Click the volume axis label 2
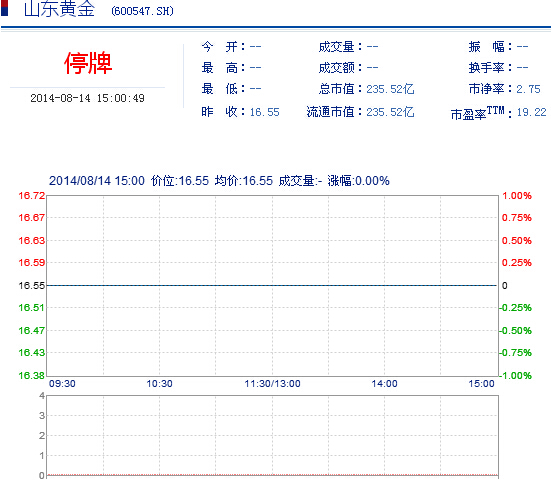The width and height of the screenshot is (551, 482). tap(42, 436)
